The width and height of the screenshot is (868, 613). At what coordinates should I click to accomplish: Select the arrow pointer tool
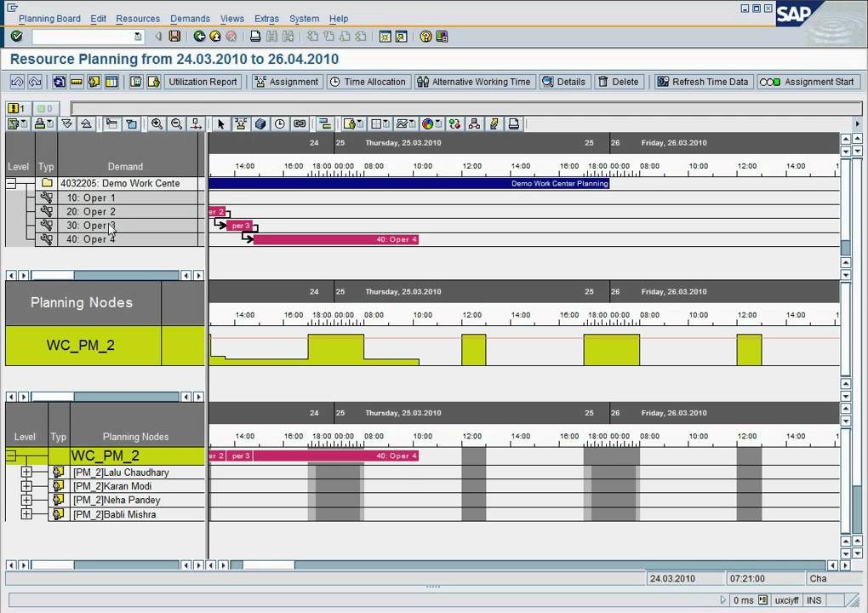(x=221, y=124)
